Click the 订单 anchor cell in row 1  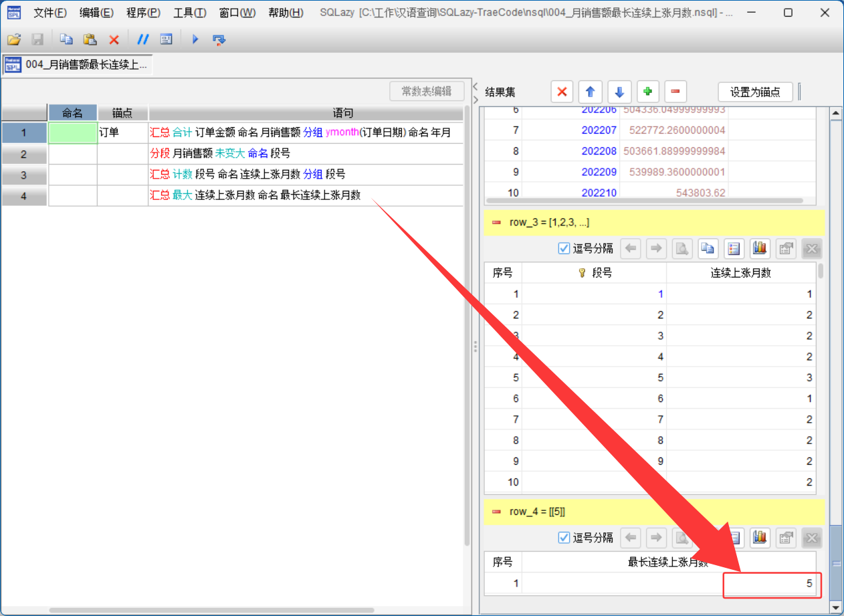[123, 132]
